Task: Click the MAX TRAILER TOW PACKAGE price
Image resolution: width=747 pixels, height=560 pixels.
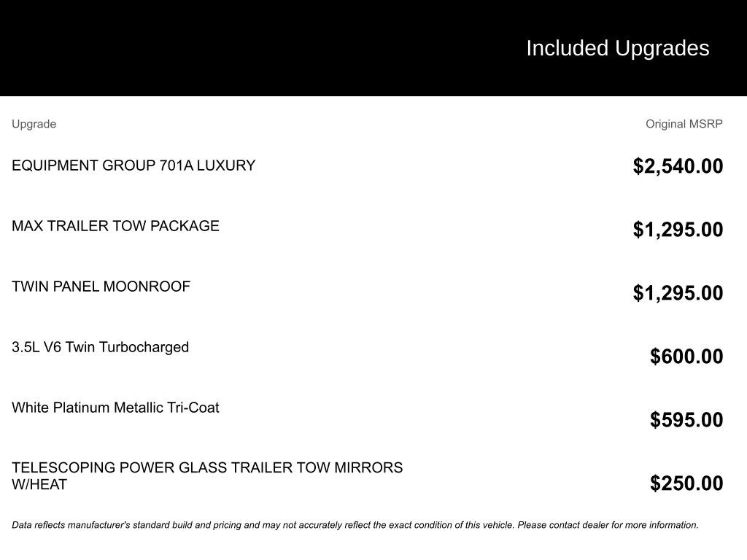Action: click(x=678, y=230)
